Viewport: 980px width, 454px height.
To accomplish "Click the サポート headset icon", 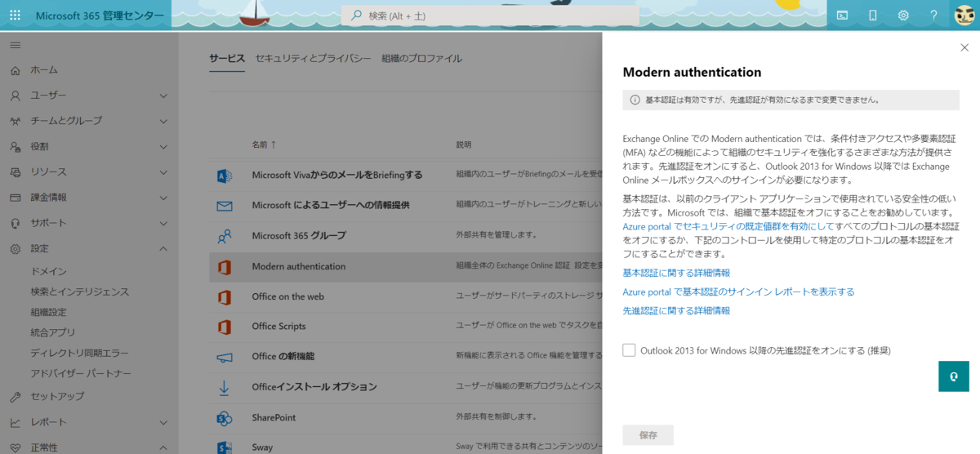I will pyautogui.click(x=16, y=223).
